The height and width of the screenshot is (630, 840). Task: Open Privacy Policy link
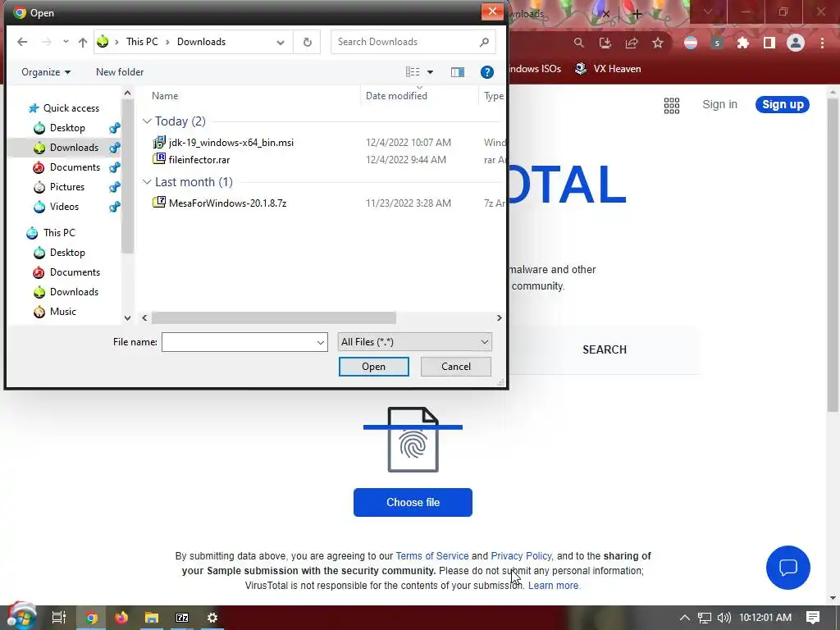521,556
